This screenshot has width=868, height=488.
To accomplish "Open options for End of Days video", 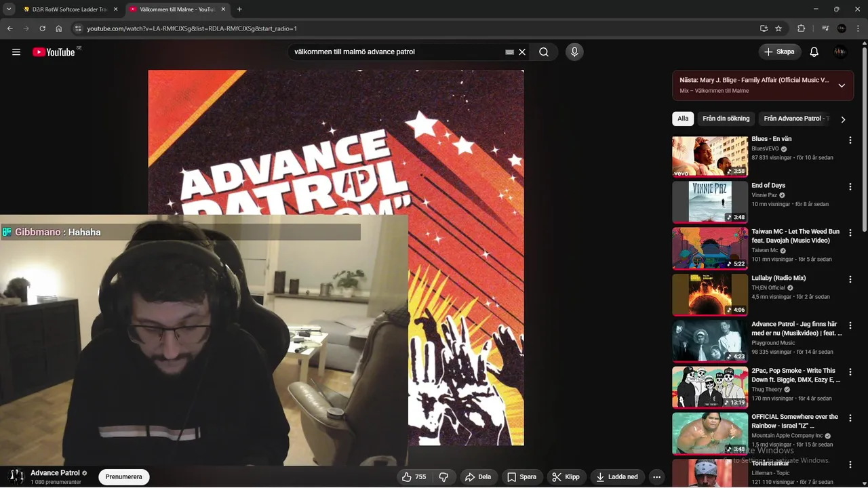I will pyautogui.click(x=850, y=186).
